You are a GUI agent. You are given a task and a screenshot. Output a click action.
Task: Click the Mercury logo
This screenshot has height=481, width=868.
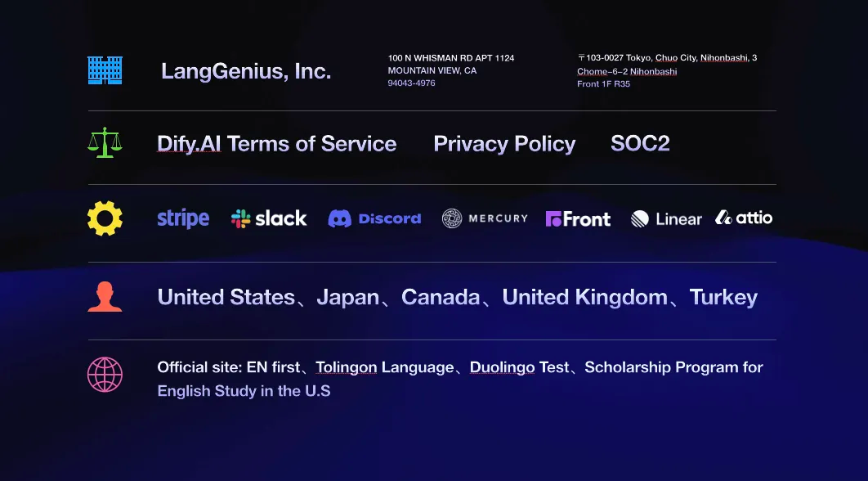[485, 218]
